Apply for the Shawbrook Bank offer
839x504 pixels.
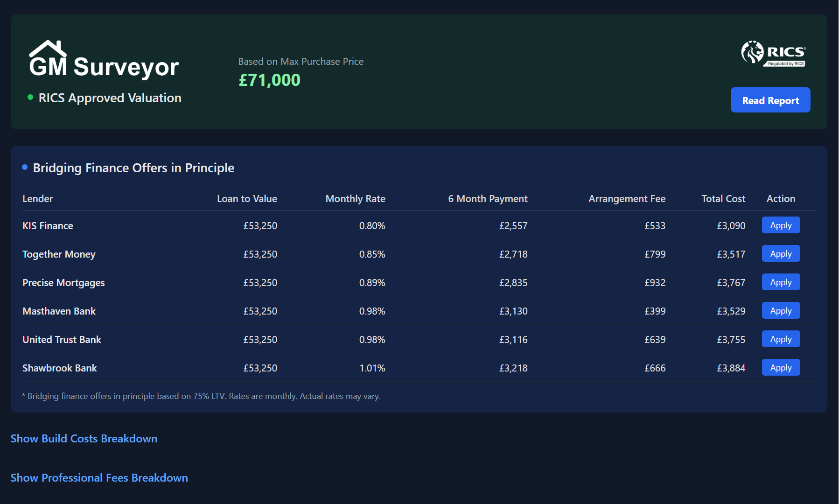pos(781,367)
